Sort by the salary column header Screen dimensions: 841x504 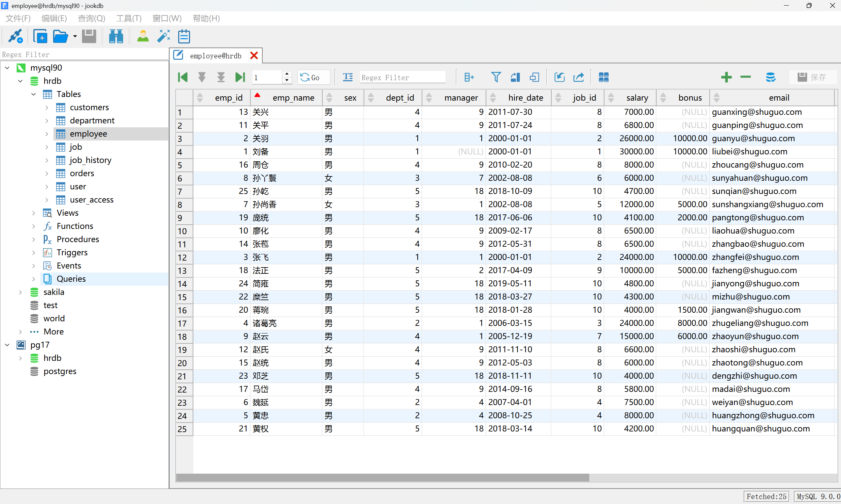pos(637,98)
